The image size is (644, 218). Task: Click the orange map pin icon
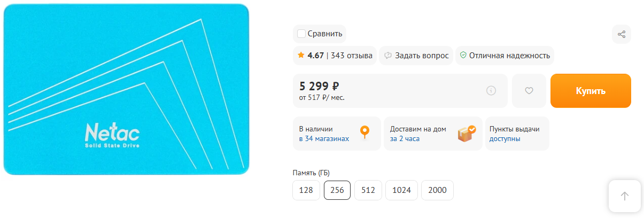click(x=364, y=132)
